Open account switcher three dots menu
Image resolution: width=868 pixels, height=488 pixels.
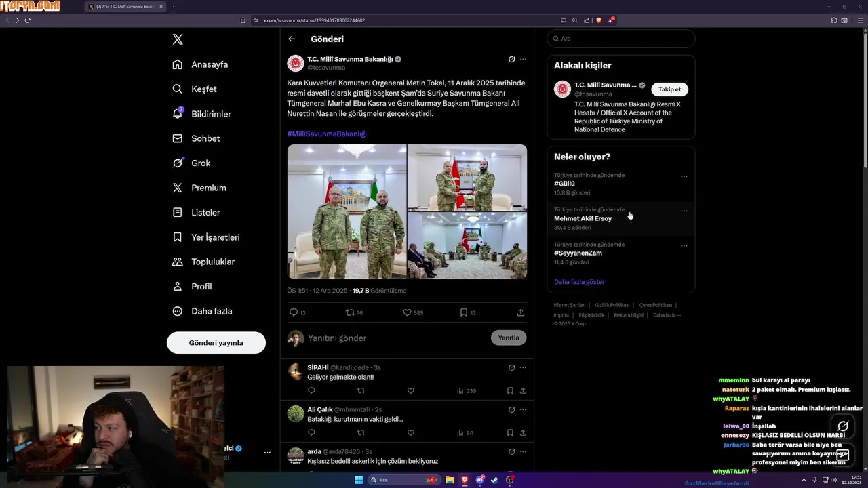(x=267, y=452)
